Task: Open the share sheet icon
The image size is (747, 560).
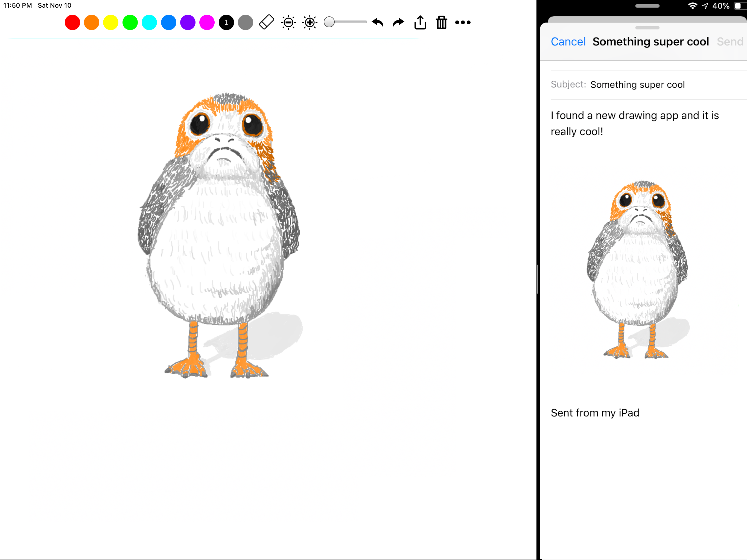Action: tap(420, 23)
